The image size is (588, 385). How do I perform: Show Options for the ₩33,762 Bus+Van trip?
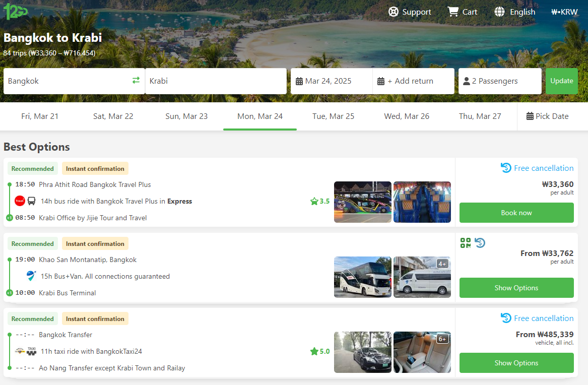[516, 288]
